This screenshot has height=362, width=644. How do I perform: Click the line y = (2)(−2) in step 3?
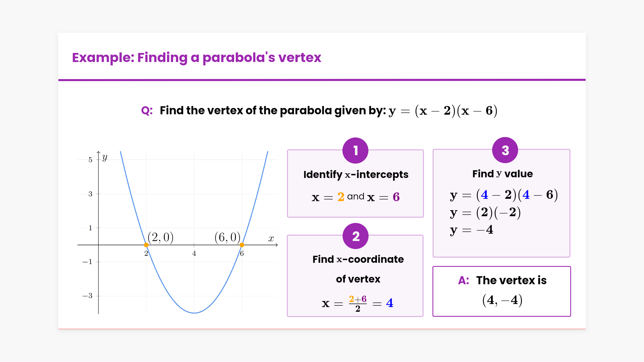pyautogui.click(x=485, y=213)
